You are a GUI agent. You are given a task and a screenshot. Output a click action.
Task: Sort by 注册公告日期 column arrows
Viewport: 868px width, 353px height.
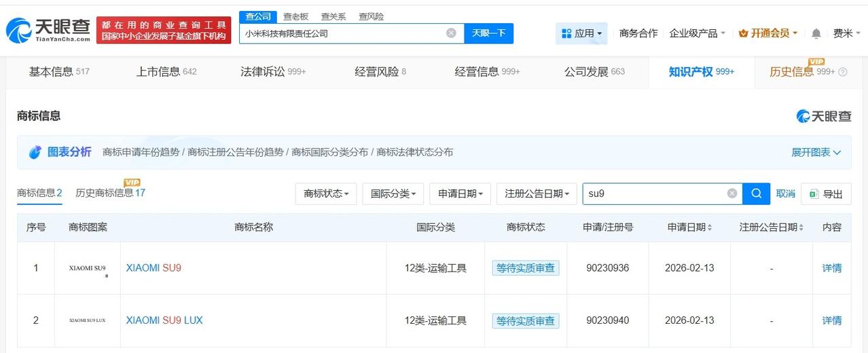click(x=801, y=228)
